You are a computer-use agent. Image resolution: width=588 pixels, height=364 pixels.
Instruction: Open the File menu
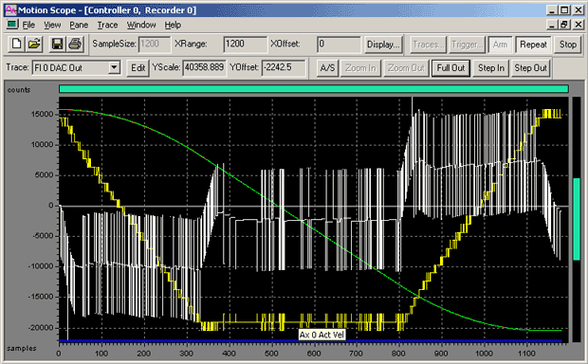point(28,25)
